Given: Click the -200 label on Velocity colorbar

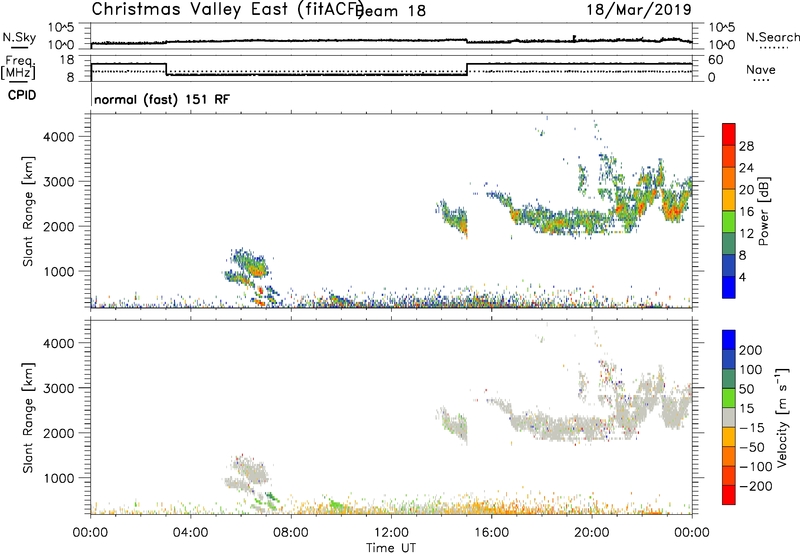Looking at the screenshot, I should (x=756, y=486).
